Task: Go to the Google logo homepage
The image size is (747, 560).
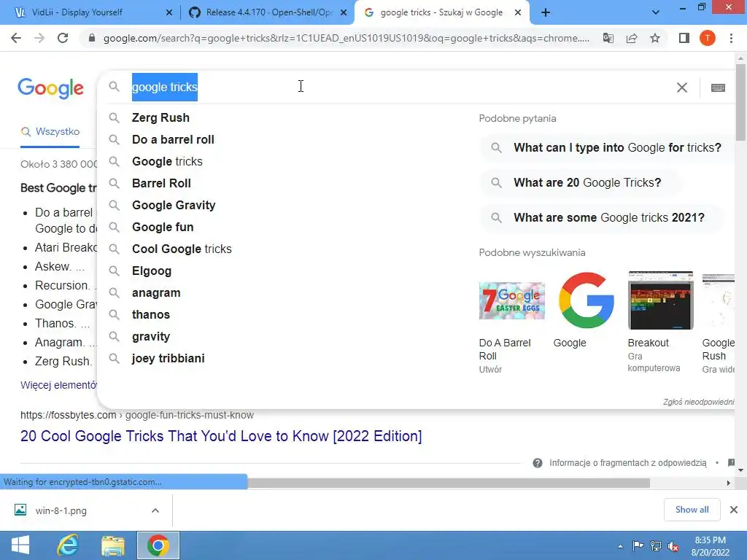Action: (50, 88)
